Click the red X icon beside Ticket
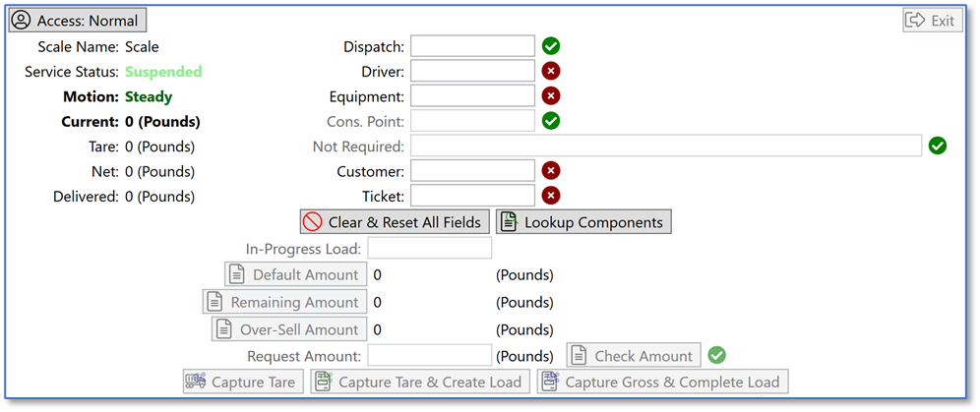This screenshot has width=980, height=412. [x=551, y=196]
